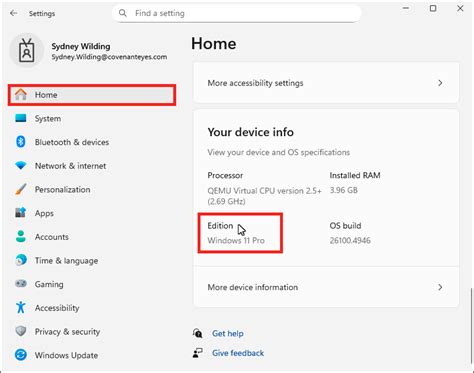Click the Sydney Wilding account name
The height and width of the screenshot is (373, 474).
(81, 46)
